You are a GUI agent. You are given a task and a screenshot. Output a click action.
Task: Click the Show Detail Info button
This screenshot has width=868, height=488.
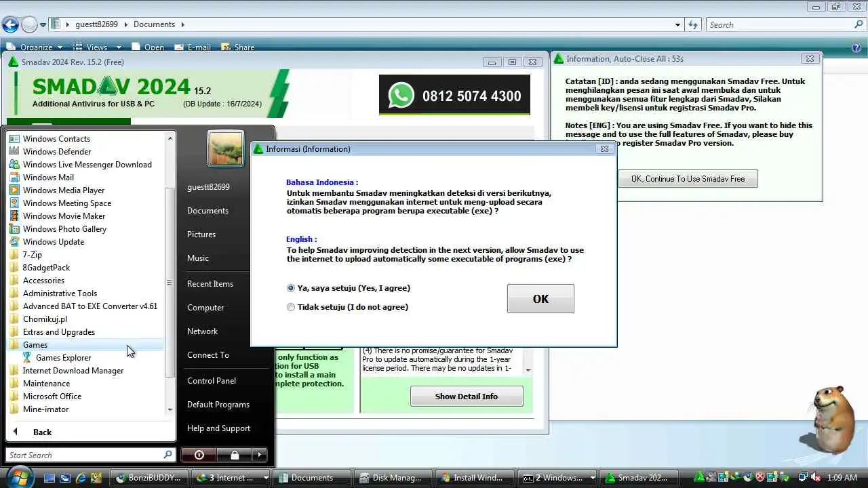click(x=467, y=396)
